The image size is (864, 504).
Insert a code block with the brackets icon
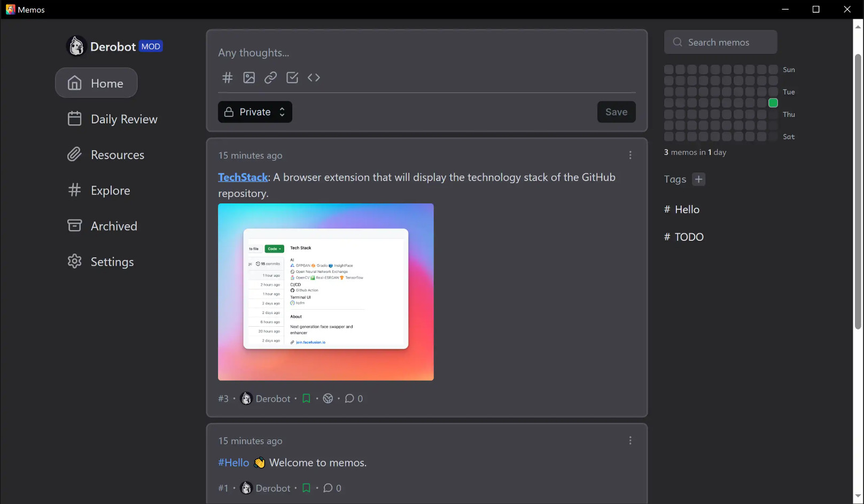[x=314, y=78]
